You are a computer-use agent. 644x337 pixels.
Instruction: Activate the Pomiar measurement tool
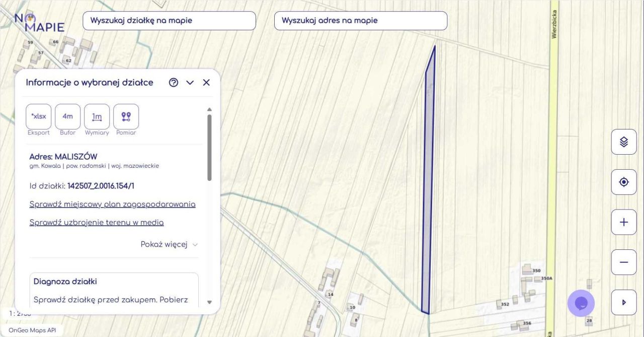[x=126, y=116]
